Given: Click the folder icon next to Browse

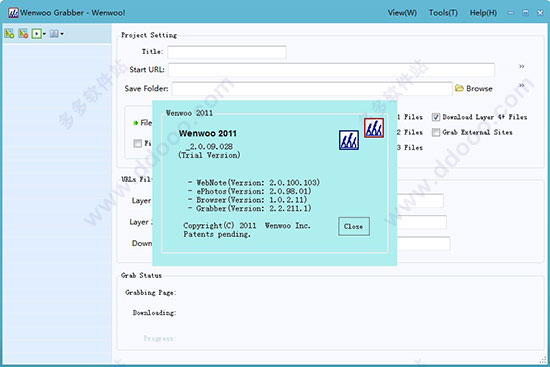Looking at the screenshot, I should coord(459,88).
